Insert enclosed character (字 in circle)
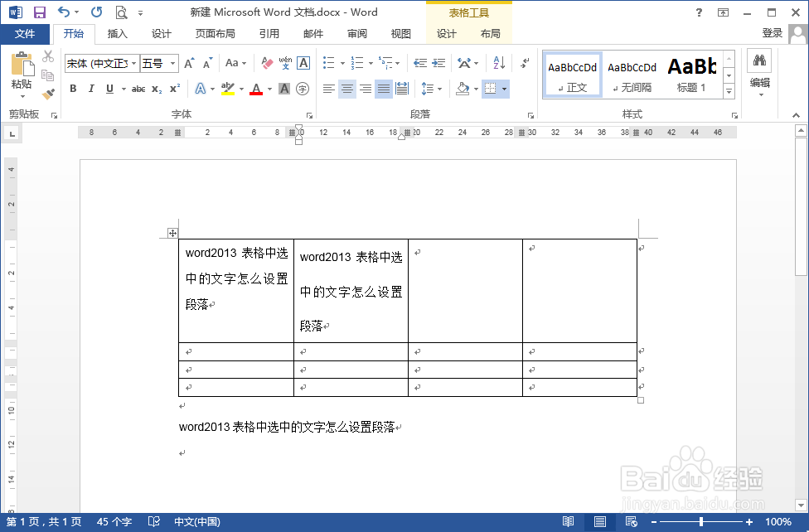The height and width of the screenshot is (532, 809). point(303,89)
